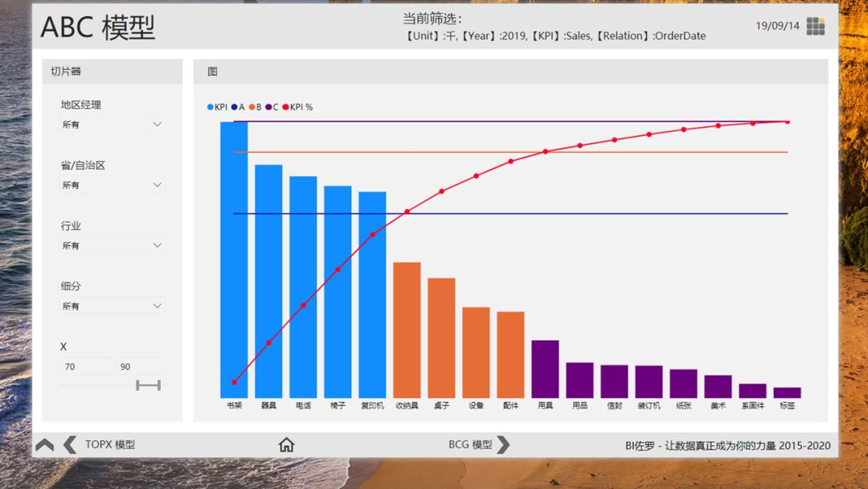Select the purple bar for 美术
The height and width of the screenshot is (489, 868).
pos(718,387)
